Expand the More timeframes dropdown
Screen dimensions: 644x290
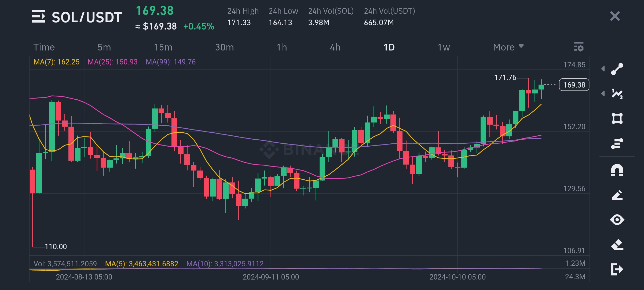pyautogui.click(x=508, y=47)
